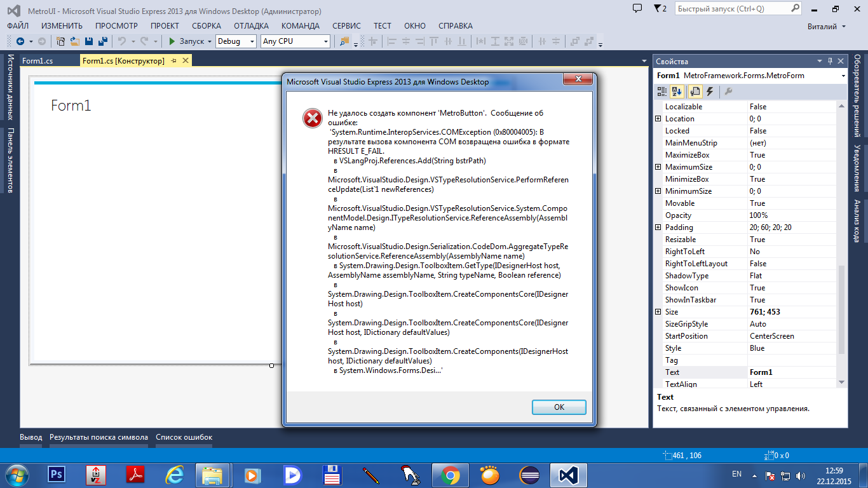
Task: Open the Виталий account dropdown
Action: pos(844,27)
